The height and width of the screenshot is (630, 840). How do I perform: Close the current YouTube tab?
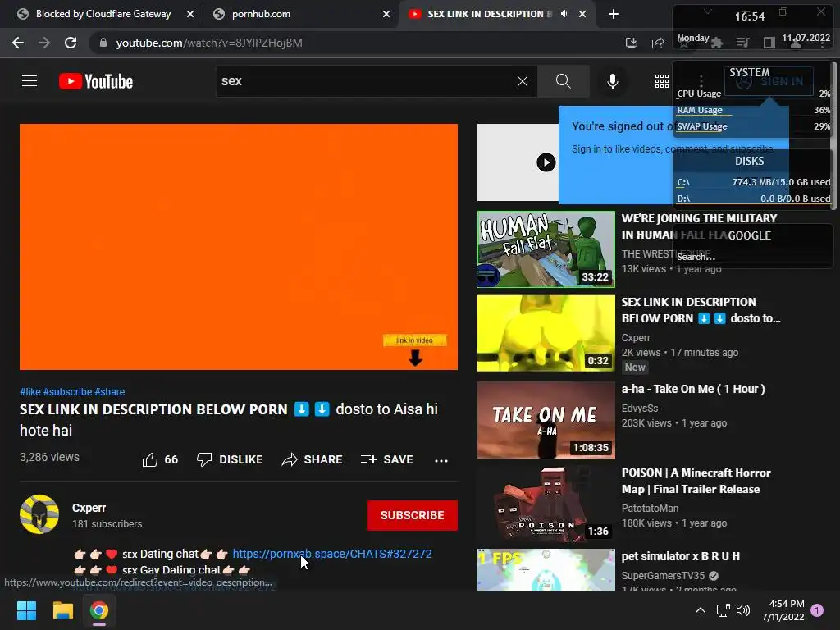pos(582,14)
